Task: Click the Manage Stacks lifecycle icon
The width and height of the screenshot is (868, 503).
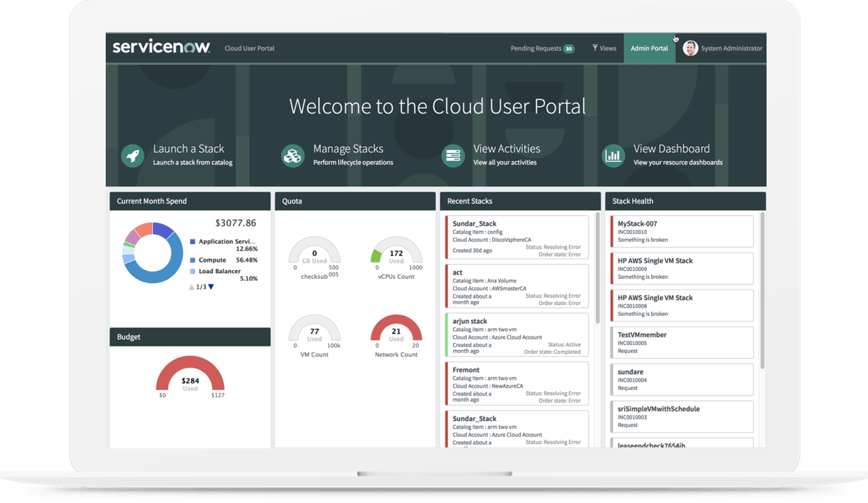Action: 292,155
